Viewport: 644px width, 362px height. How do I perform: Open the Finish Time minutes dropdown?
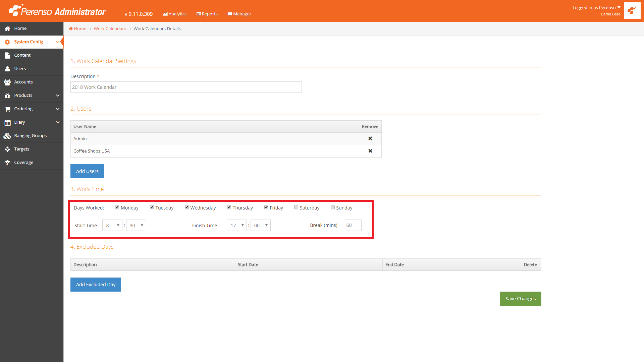[x=261, y=226]
